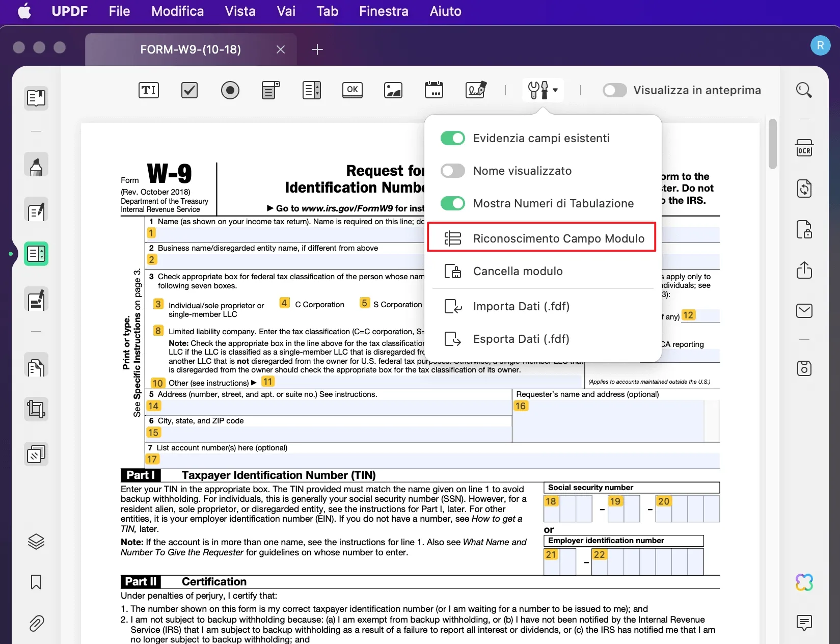Screen dimensions: 840x644
Task: Open the Apple menu
Action: 24,11
